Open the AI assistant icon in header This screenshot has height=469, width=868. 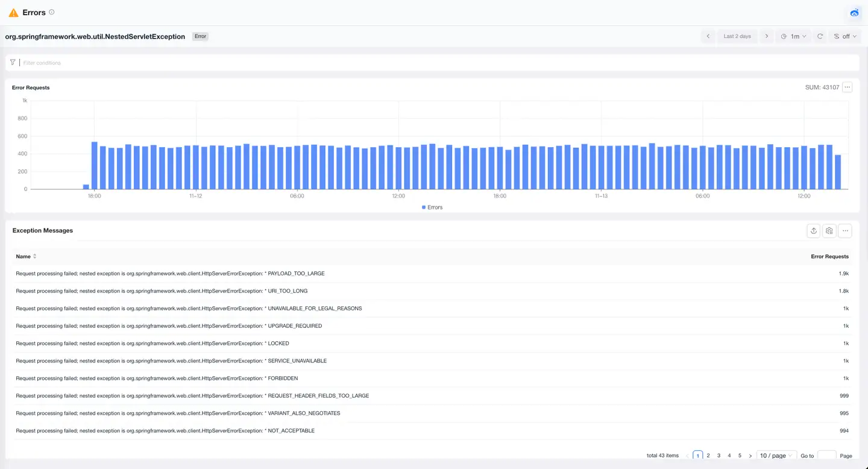coord(854,13)
